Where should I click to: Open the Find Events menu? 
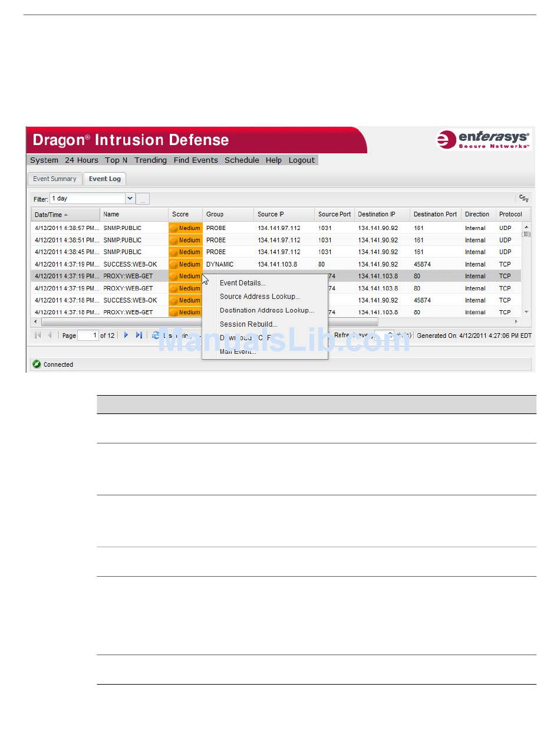196,160
